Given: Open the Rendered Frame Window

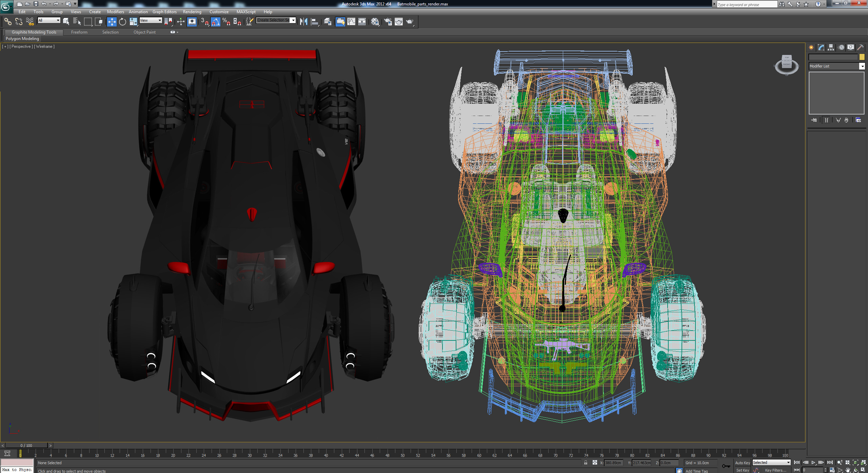Looking at the screenshot, I should [x=399, y=22].
